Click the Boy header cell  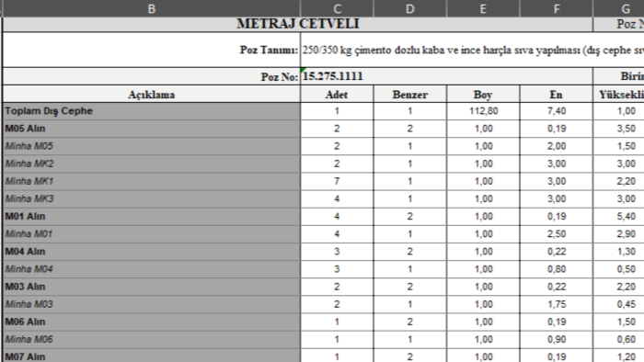click(x=483, y=95)
